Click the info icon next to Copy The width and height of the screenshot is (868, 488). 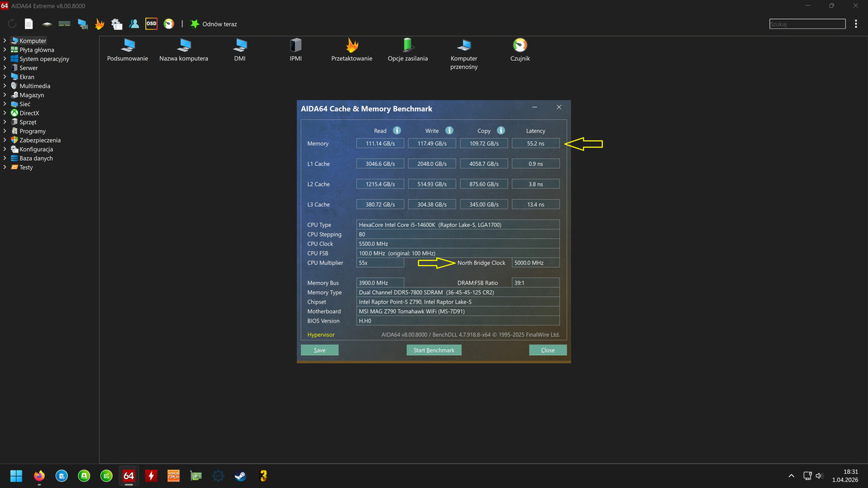click(x=500, y=130)
